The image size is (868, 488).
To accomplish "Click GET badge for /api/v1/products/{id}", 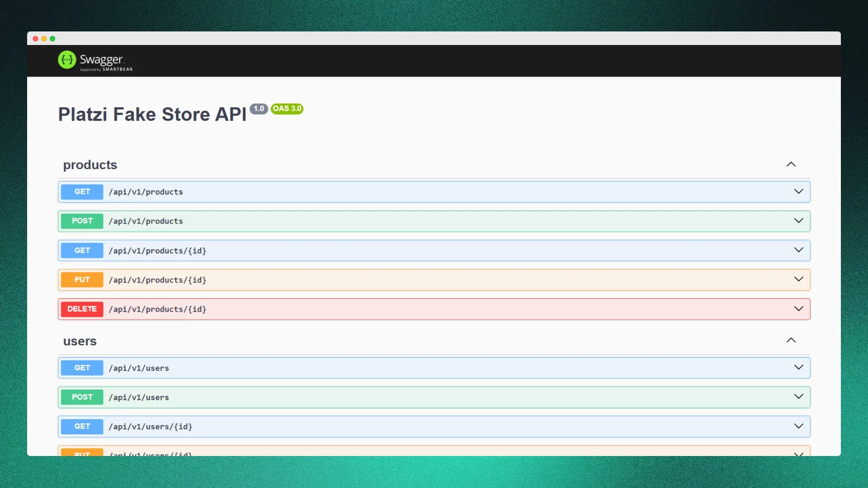I will [x=82, y=251].
